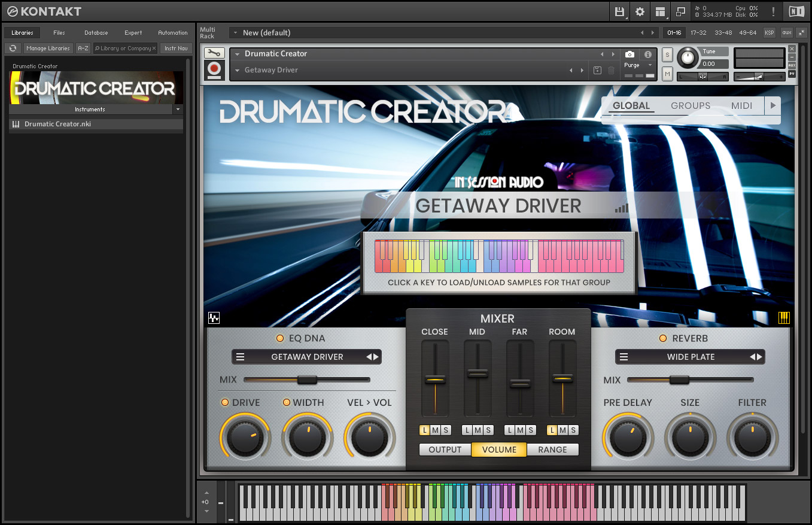Toggle the DRIVE power light
The width and height of the screenshot is (812, 525).
[x=225, y=402]
